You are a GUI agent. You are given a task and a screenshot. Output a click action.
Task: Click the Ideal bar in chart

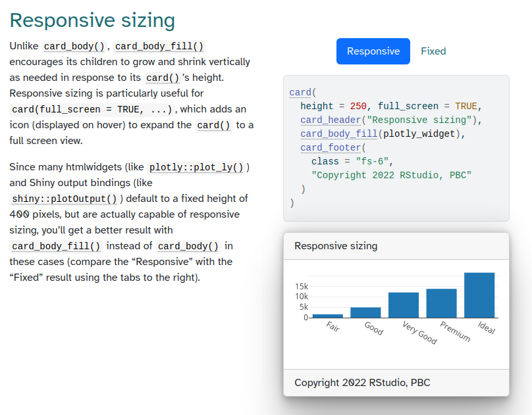pyautogui.click(x=479, y=295)
